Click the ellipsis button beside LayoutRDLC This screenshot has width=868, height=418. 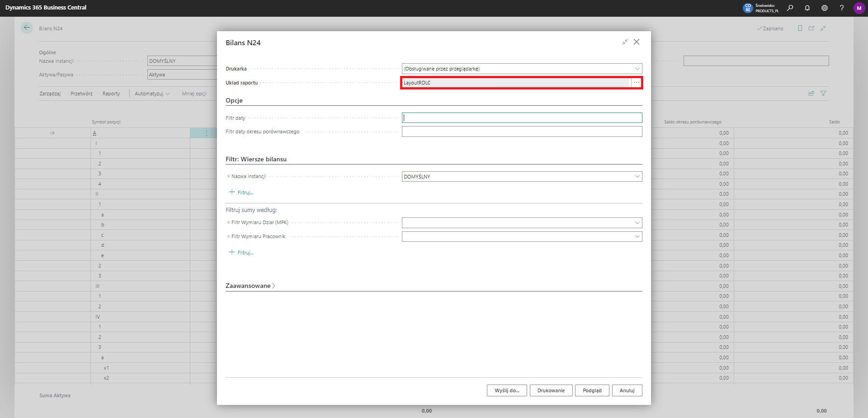click(x=637, y=83)
